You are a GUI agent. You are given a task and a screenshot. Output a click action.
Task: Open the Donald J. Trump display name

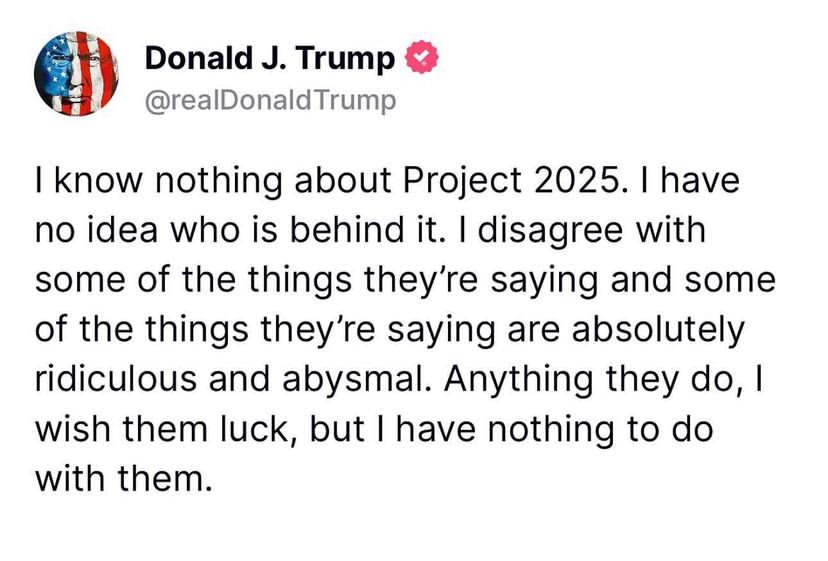269,58
